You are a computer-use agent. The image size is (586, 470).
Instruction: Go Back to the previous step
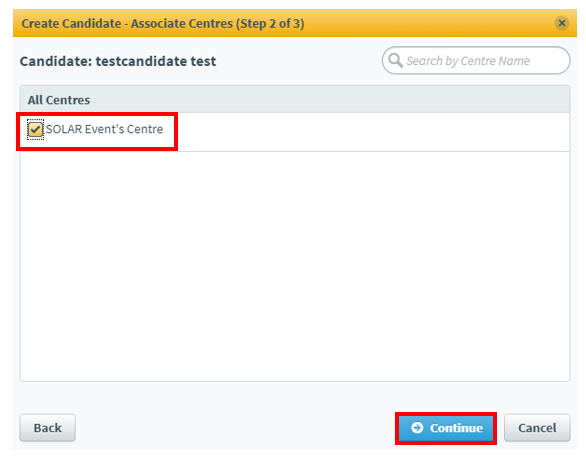pos(47,428)
